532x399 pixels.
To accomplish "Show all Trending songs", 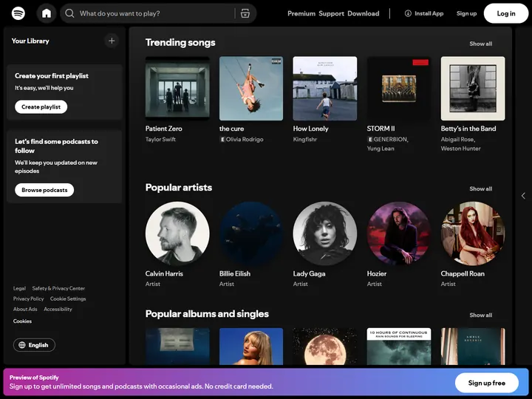I will [481, 44].
